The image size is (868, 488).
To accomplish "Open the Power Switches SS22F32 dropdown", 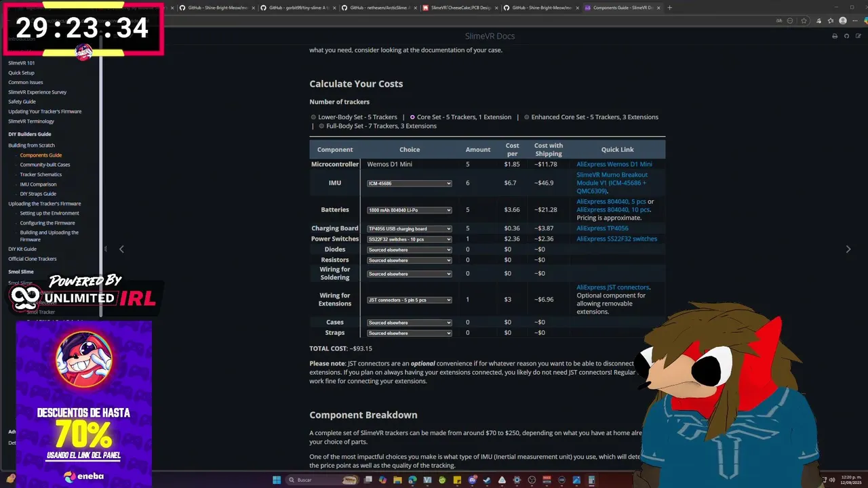I will click(409, 239).
